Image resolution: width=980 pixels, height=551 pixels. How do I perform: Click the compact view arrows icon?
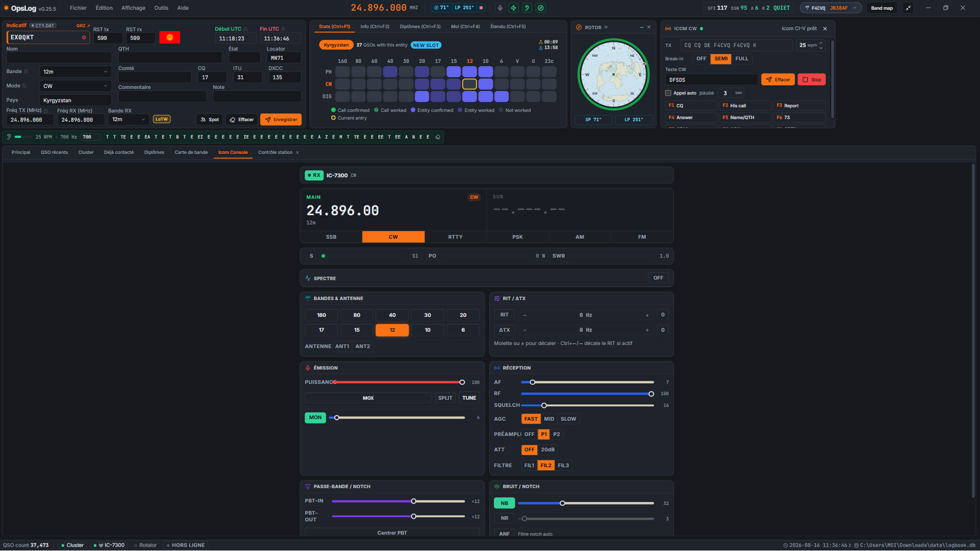click(x=908, y=8)
